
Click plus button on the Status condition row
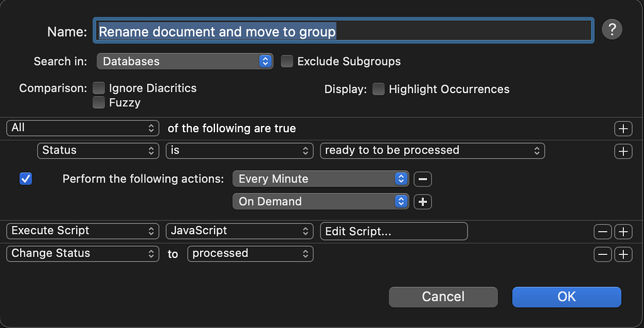point(623,151)
